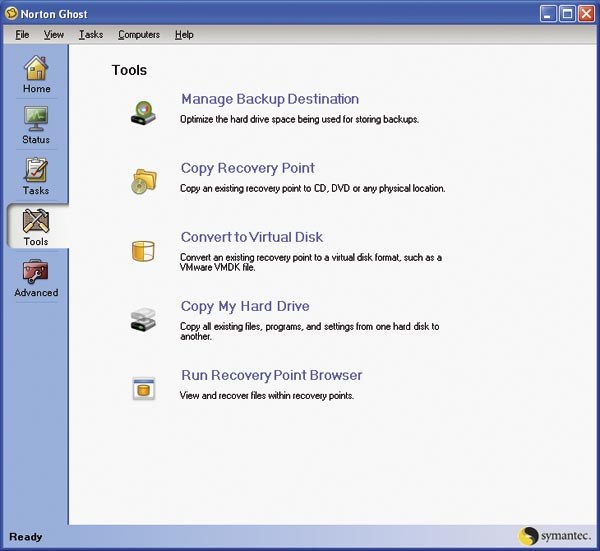Open the Help menu
The image size is (600, 551).
coord(184,34)
